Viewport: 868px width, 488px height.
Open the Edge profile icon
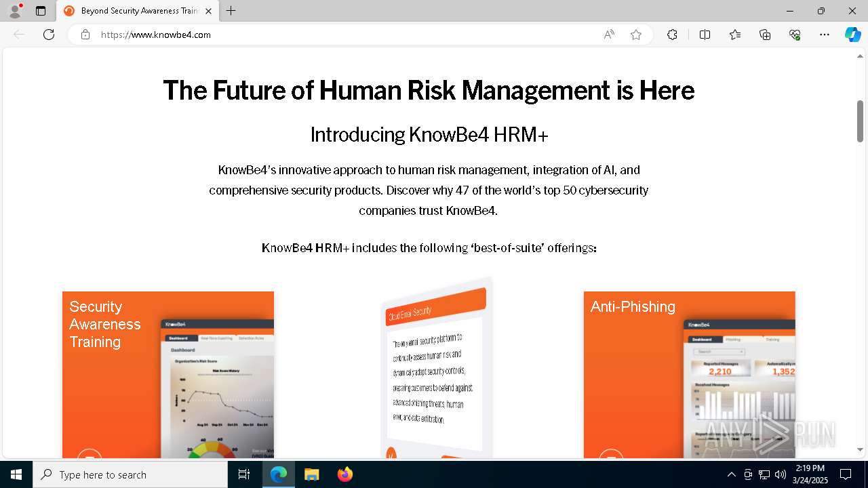click(x=15, y=11)
